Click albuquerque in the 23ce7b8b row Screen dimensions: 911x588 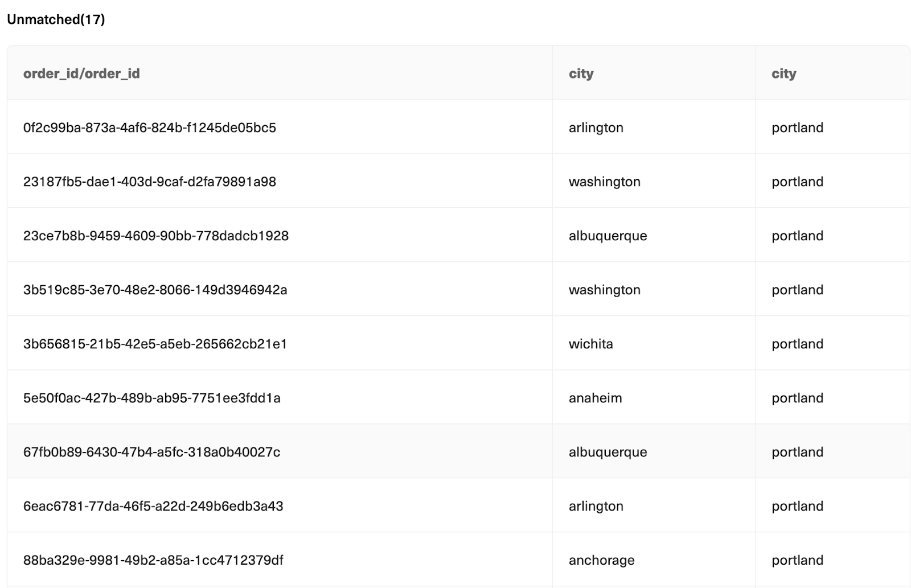pos(608,236)
